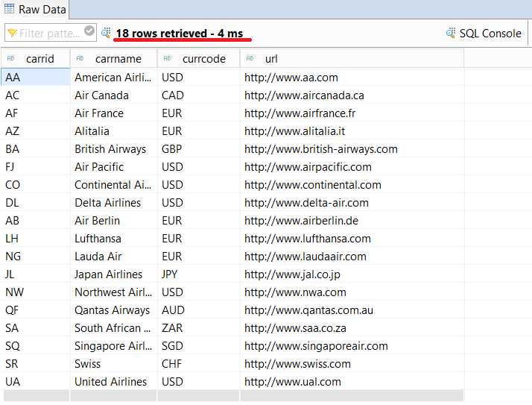Screen dimensions: 532x405
Task: Select the AA carrid cell
Action: 35,77
